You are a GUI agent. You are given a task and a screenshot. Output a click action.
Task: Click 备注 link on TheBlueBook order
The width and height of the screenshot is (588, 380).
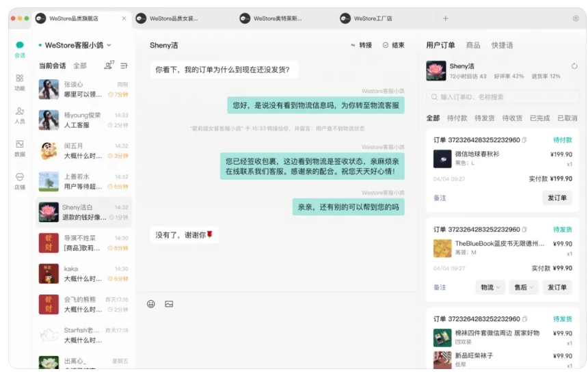coord(440,288)
